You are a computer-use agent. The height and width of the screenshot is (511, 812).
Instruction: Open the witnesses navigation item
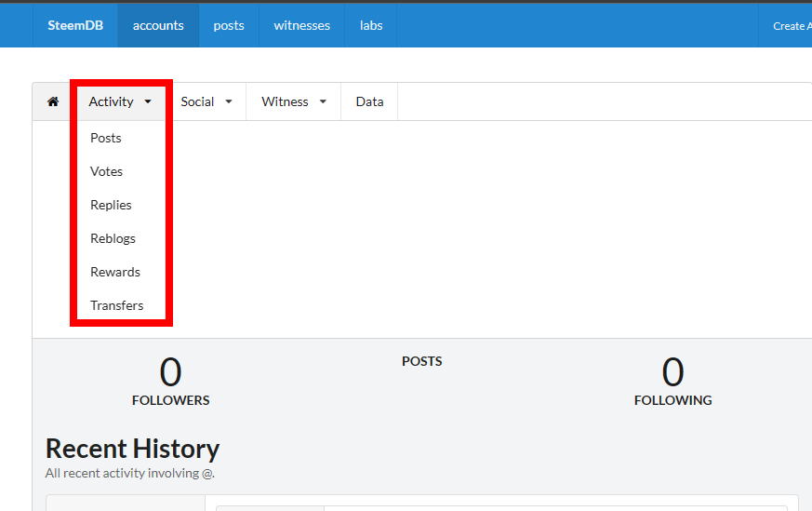click(x=302, y=25)
